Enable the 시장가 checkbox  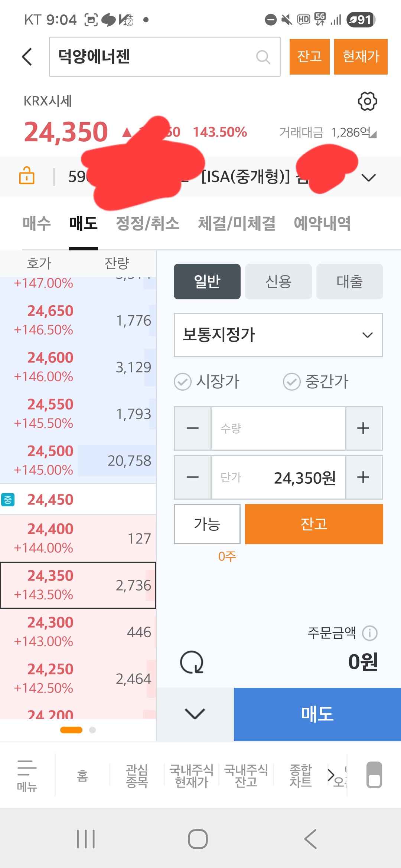183,382
